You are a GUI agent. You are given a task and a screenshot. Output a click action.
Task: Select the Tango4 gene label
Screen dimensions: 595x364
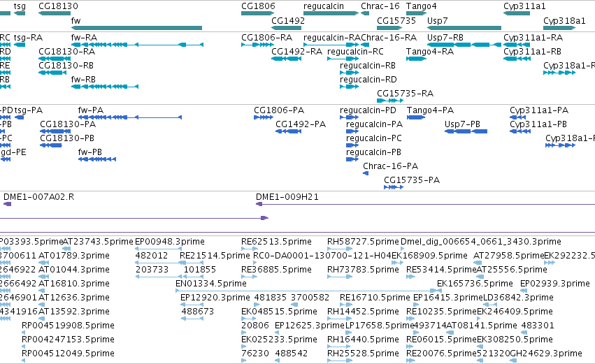click(421, 6)
